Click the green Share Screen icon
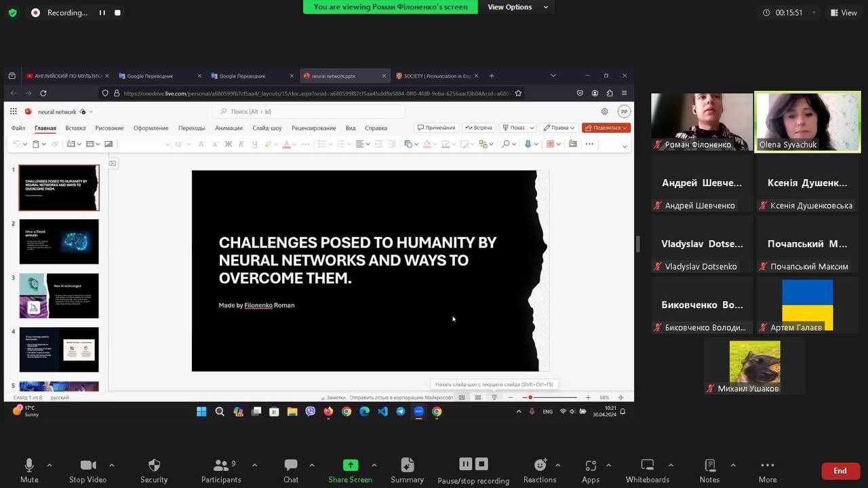868x488 pixels. (350, 465)
